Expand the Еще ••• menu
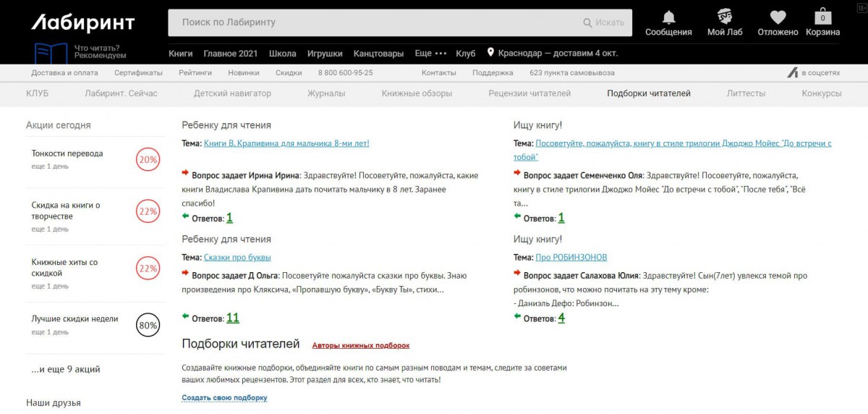This screenshot has height=414, width=868. tap(431, 54)
